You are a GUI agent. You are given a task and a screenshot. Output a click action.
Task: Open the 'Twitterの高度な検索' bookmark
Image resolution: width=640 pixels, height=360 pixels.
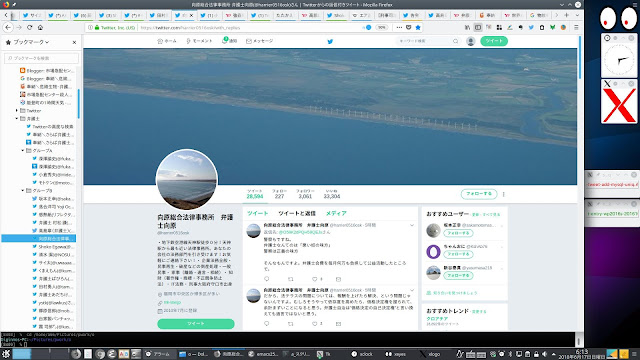point(50,127)
